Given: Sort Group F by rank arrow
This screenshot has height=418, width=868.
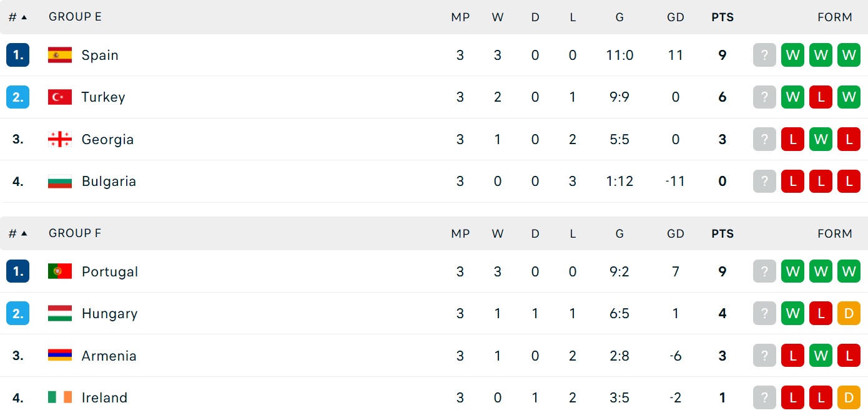Looking at the screenshot, I should 24,233.
